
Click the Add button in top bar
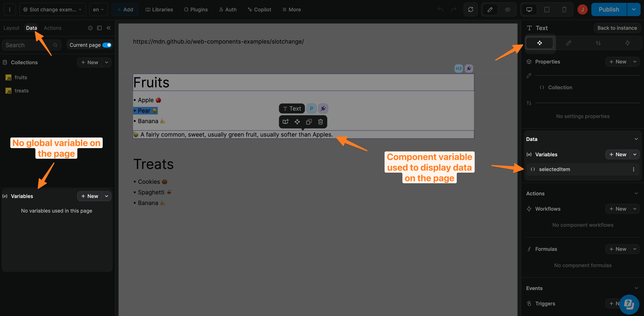click(125, 9)
